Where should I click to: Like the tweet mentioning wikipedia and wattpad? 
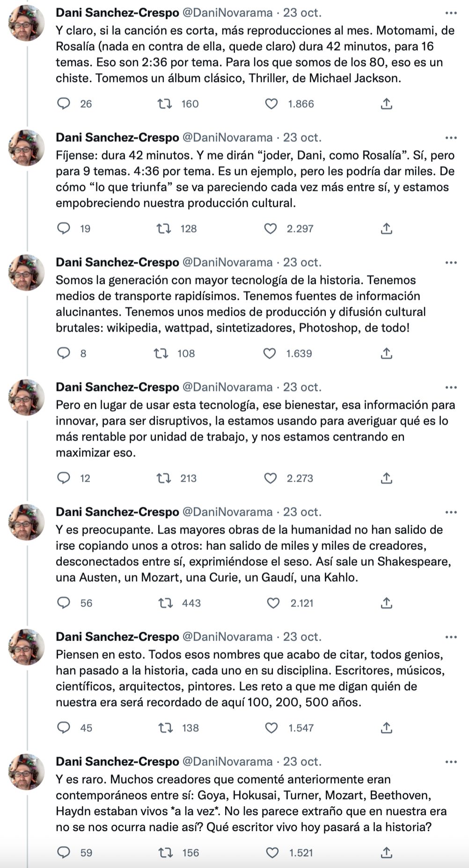[270, 353]
